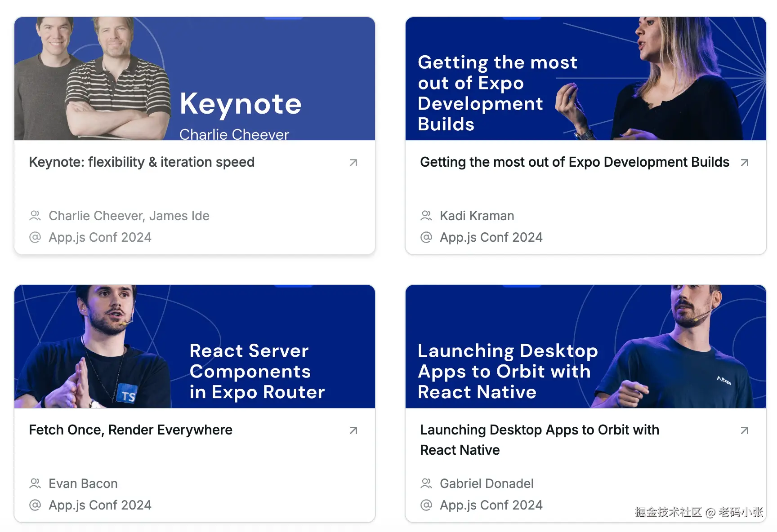Select speaker name Evan Bacon
Screen dimensions: 777x532
83,483
